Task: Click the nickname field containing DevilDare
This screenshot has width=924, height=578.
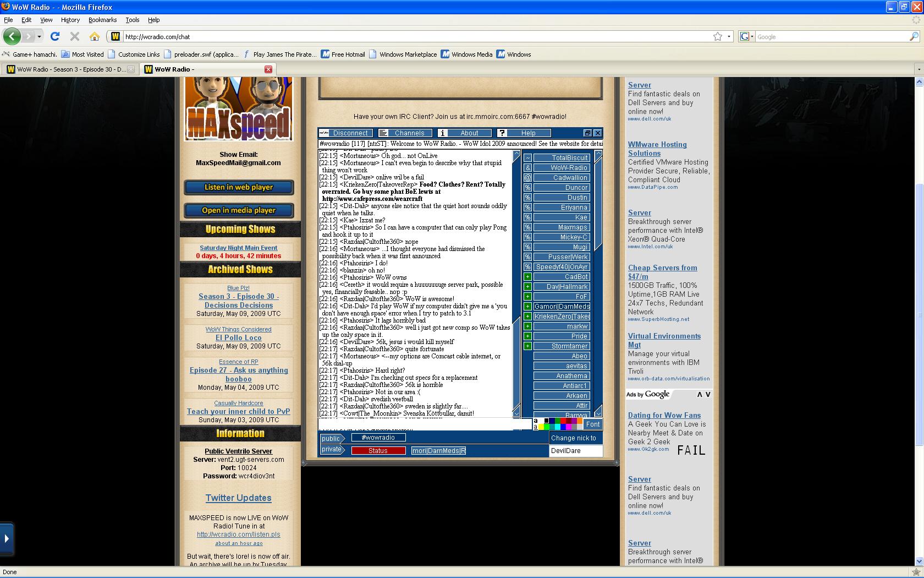Action: [x=576, y=451]
